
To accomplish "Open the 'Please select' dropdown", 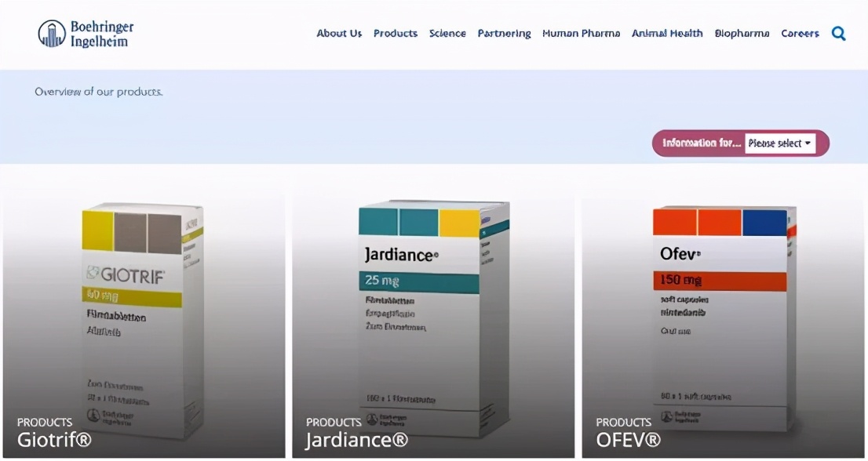I will coord(780,143).
